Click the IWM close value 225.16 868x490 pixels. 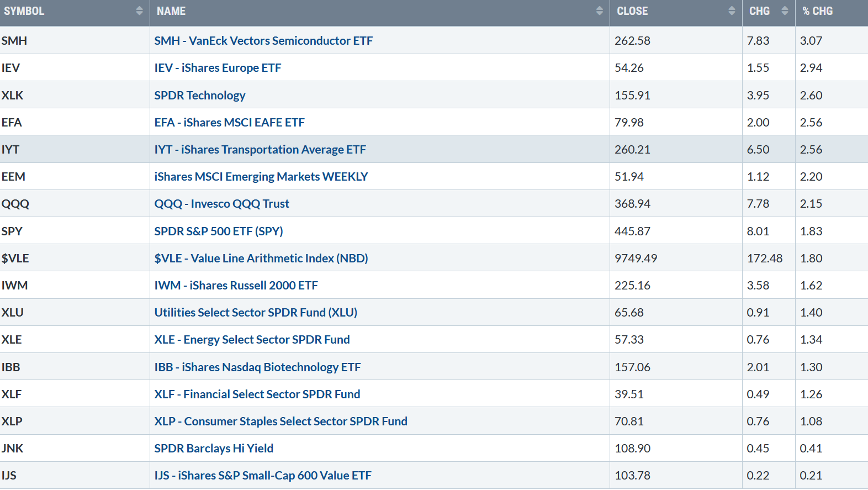[633, 286]
